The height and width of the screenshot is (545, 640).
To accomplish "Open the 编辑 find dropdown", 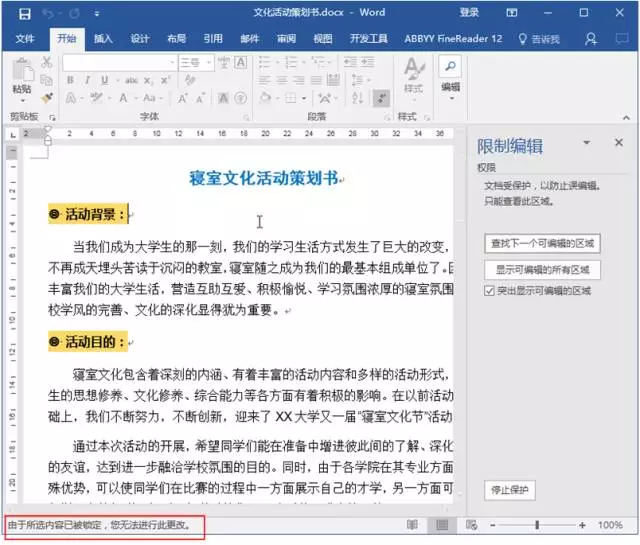I will [450, 78].
